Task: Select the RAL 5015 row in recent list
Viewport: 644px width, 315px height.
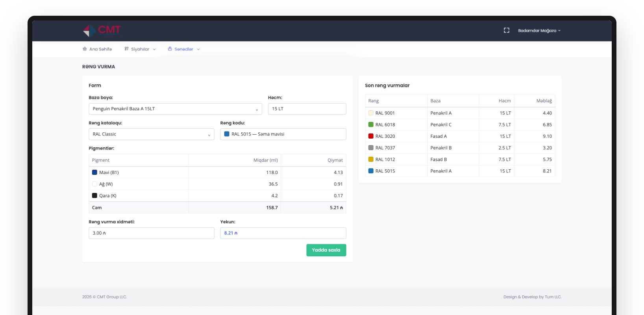Action: 460,171
